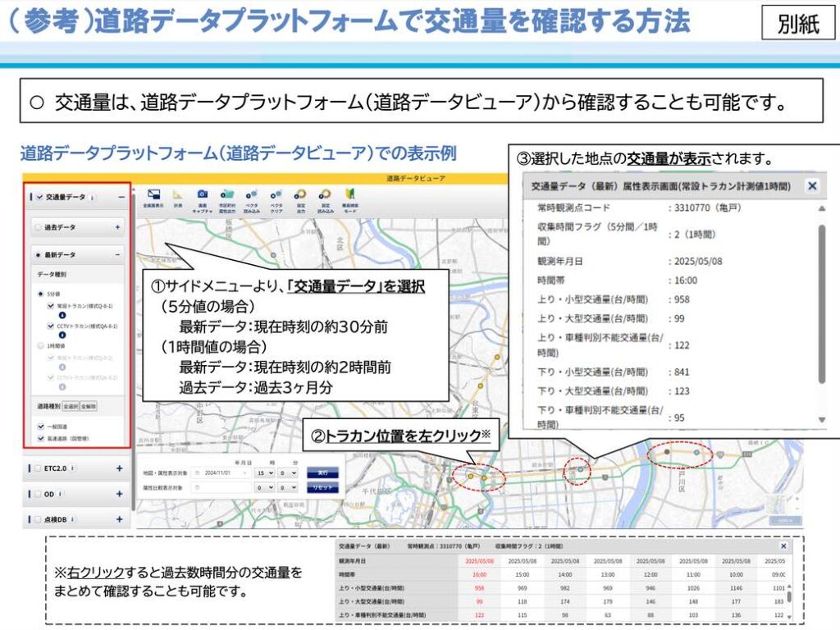Click info icon under CCTVトラカン 5分値

click(x=62, y=335)
